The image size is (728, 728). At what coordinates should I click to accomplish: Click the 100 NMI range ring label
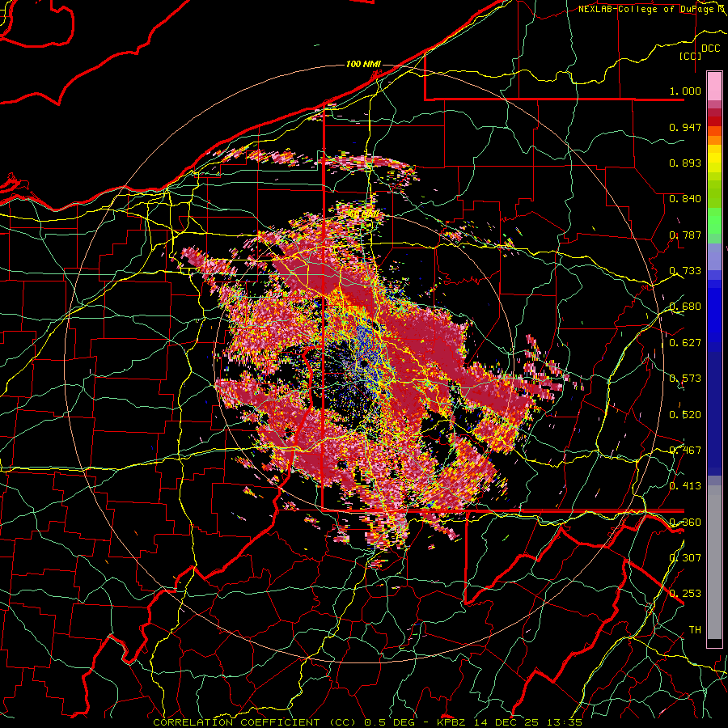[x=363, y=64]
